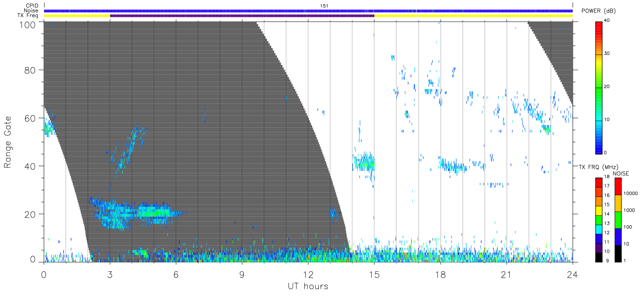Click the 'Range Gate' axis title
Image resolution: width=644 pixels, height=297 pixels.
pyautogui.click(x=8, y=142)
